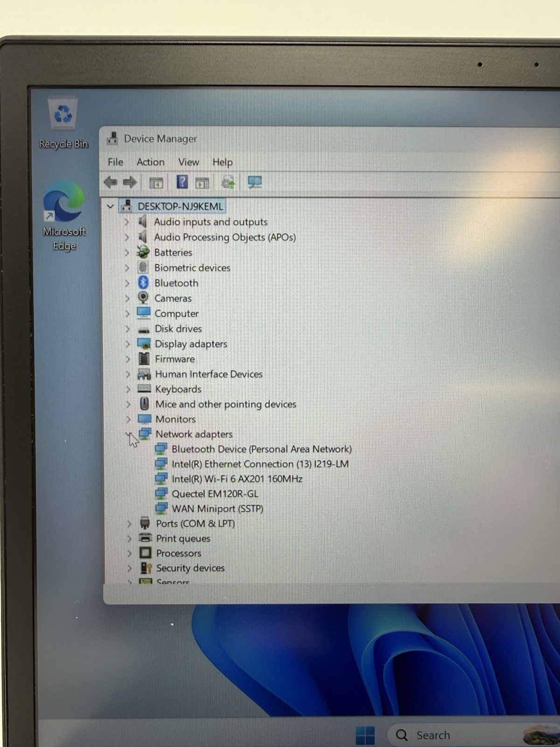
Task: Click the Back arrow in Device Manager toolbar
Action: point(111,182)
